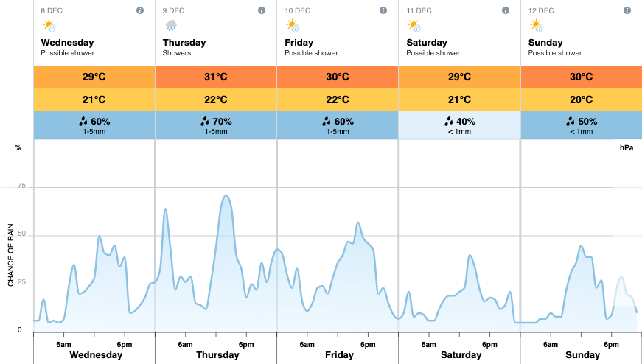Click the sun and rain icon for Wednesday
The height and width of the screenshot is (364, 642).
tap(50, 25)
